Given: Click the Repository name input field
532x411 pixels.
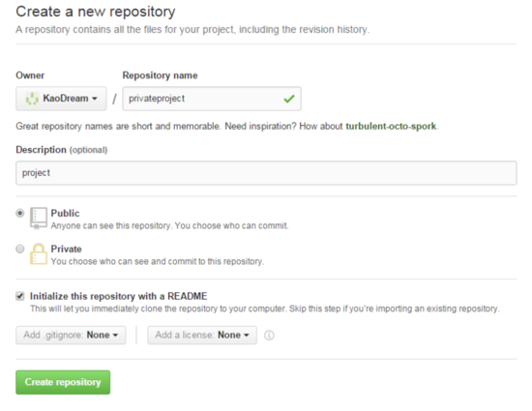Looking at the screenshot, I should [212, 99].
